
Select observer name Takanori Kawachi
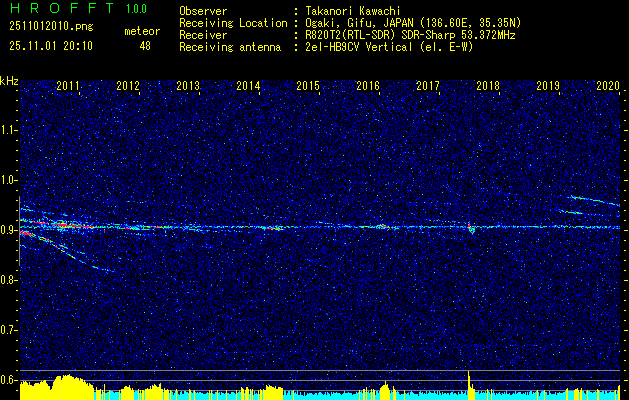pos(353,11)
